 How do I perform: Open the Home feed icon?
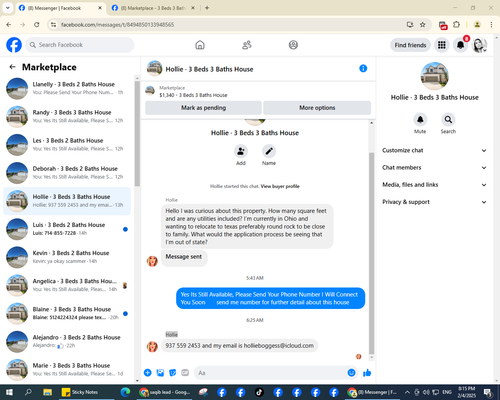click(x=200, y=45)
